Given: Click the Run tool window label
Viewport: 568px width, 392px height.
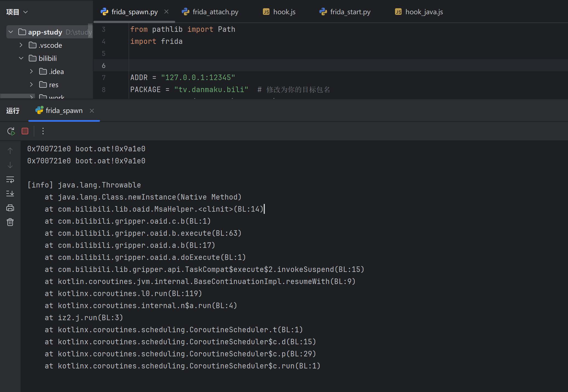Looking at the screenshot, I should coord(13,111).
